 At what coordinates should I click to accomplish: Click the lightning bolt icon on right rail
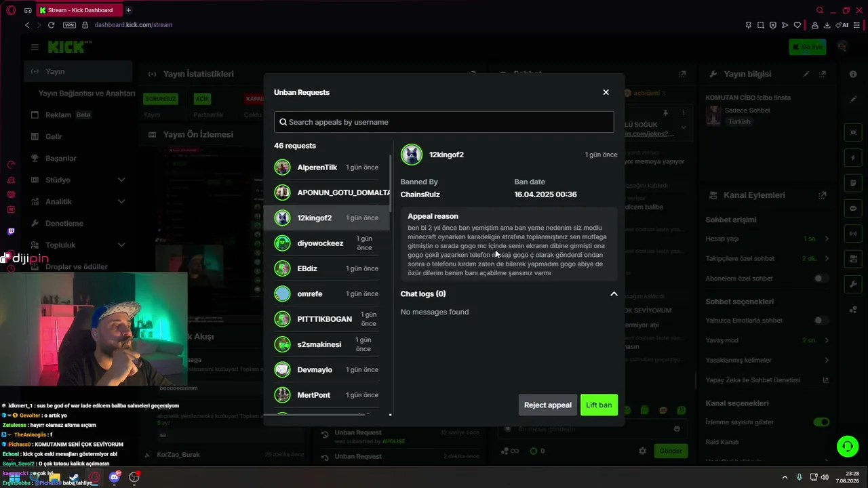[853, 158]
